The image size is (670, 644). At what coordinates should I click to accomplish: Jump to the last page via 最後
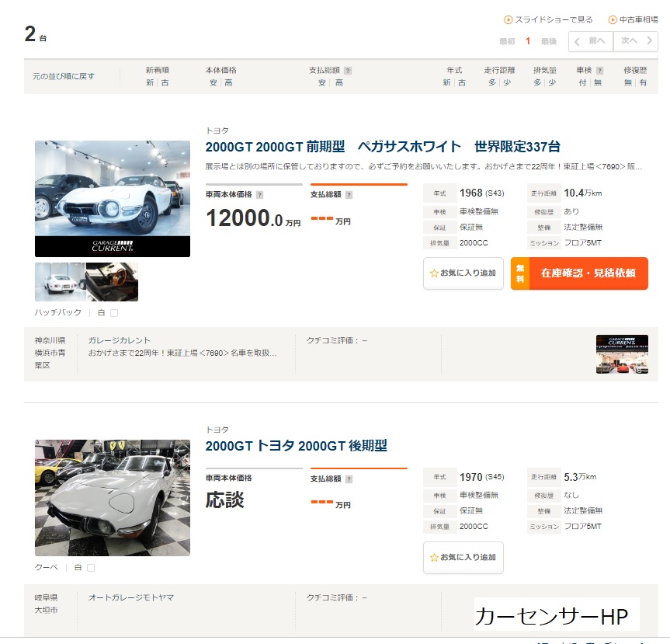click(549, 41)
